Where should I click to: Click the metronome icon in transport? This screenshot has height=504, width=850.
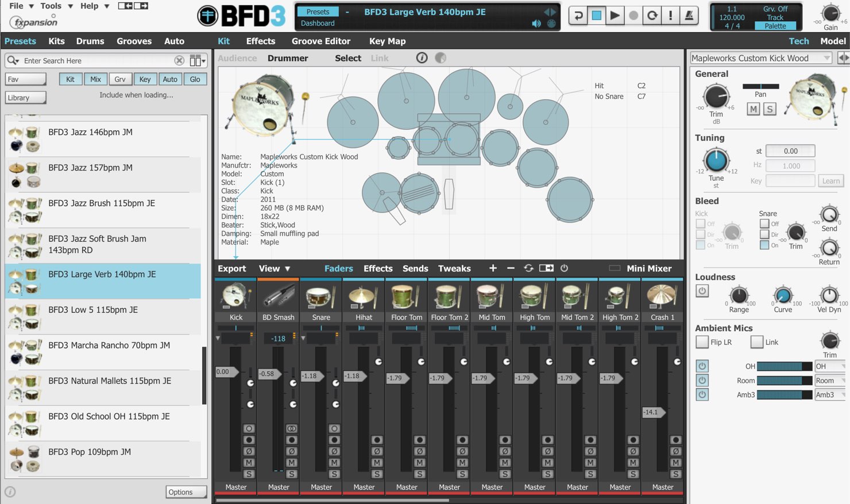(688, 15)
